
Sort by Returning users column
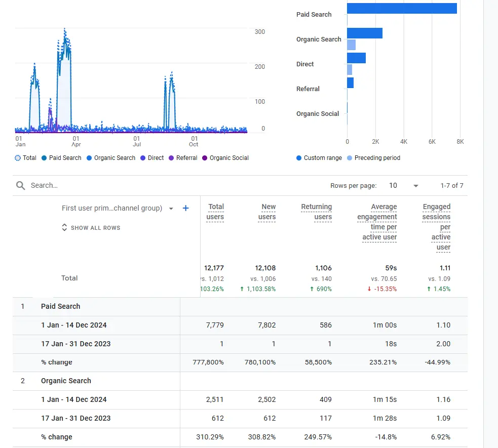[x=316, y=212]
